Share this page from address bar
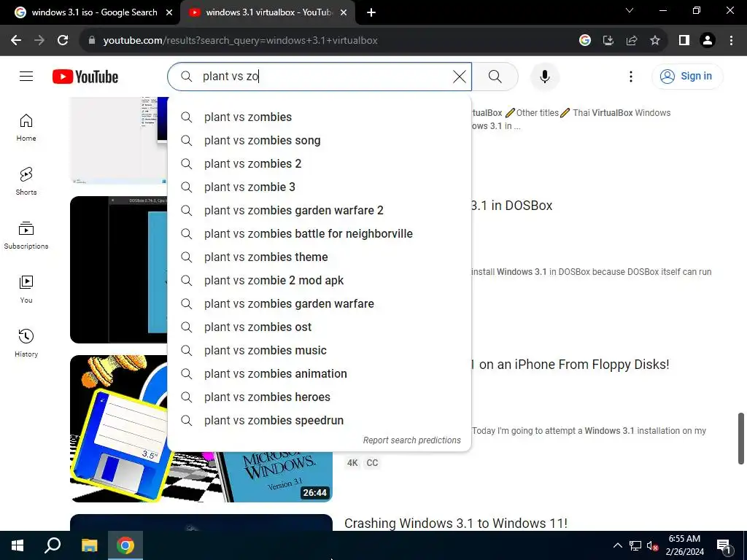Viewport: 747px width, 560px height. (x=632, y=41)
